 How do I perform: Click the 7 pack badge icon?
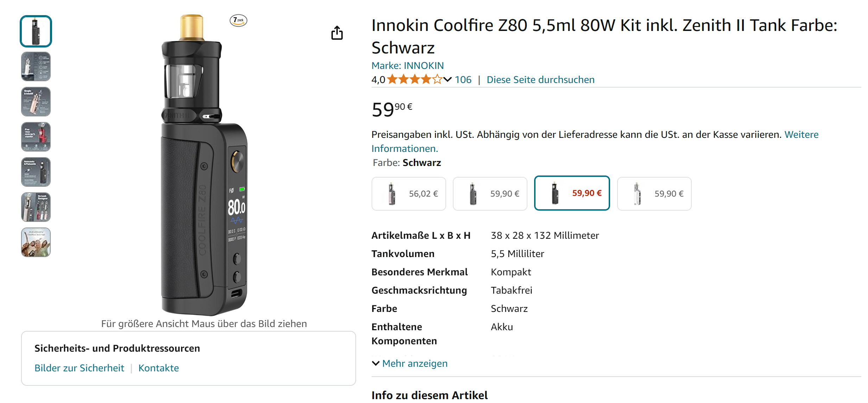[238, 20]
